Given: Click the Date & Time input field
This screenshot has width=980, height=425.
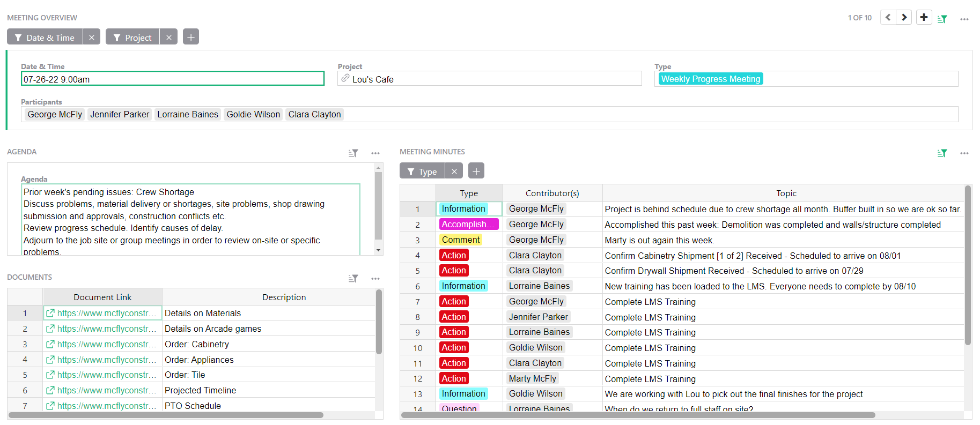Looking at the screenshot, I should 172,79.
